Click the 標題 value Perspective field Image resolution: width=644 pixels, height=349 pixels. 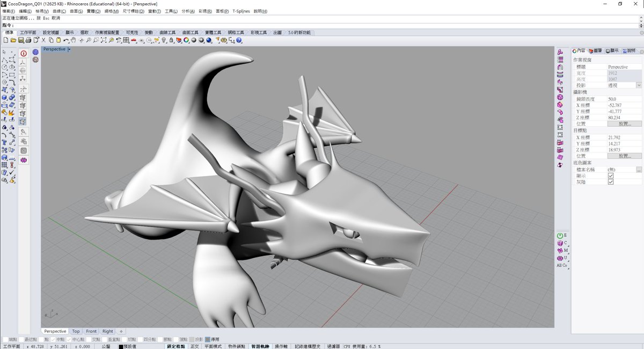tap(625, 67)
